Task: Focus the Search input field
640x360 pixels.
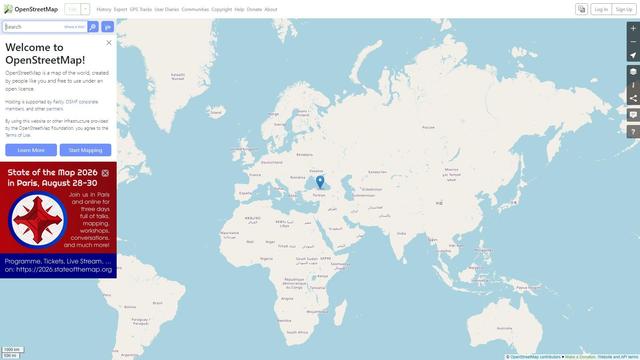Action: (x=45, y=27)
